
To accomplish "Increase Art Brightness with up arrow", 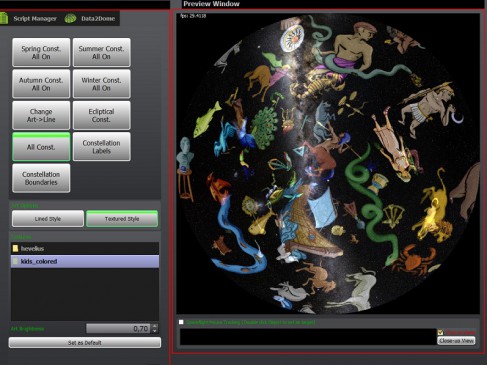I will 154,326.
